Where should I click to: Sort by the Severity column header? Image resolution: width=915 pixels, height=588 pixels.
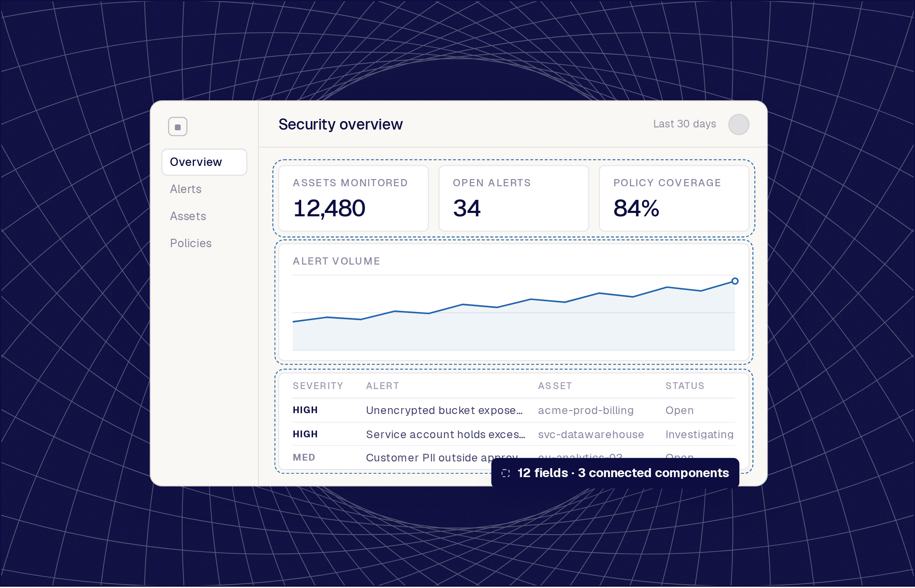click(318, 386)
